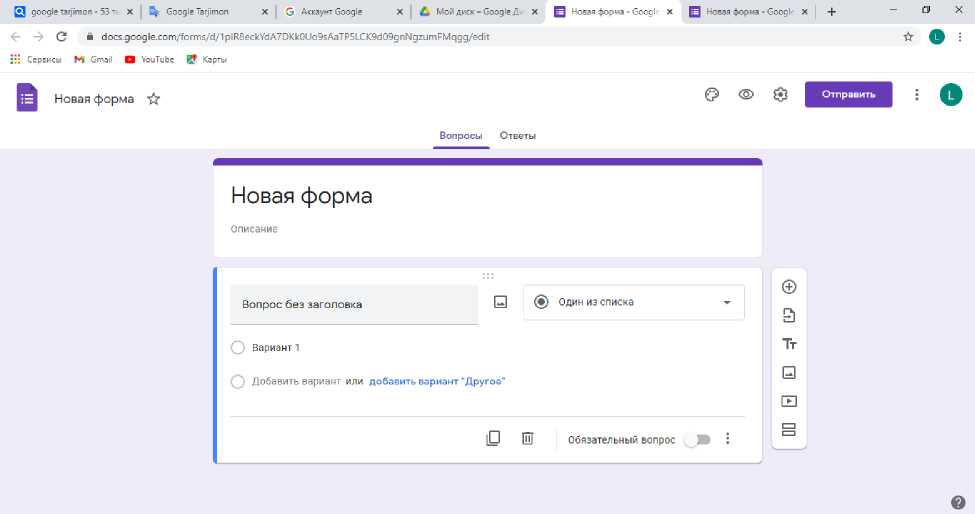975x514 pixels.
Task: Insert an image into the question
Action: click(501, 302)
